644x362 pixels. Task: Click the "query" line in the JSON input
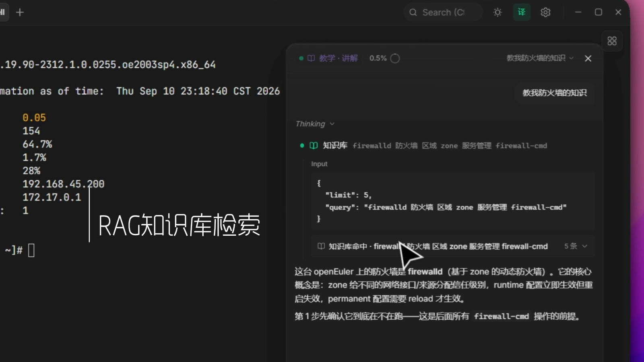pyautogui.click(x=446, y=207)
